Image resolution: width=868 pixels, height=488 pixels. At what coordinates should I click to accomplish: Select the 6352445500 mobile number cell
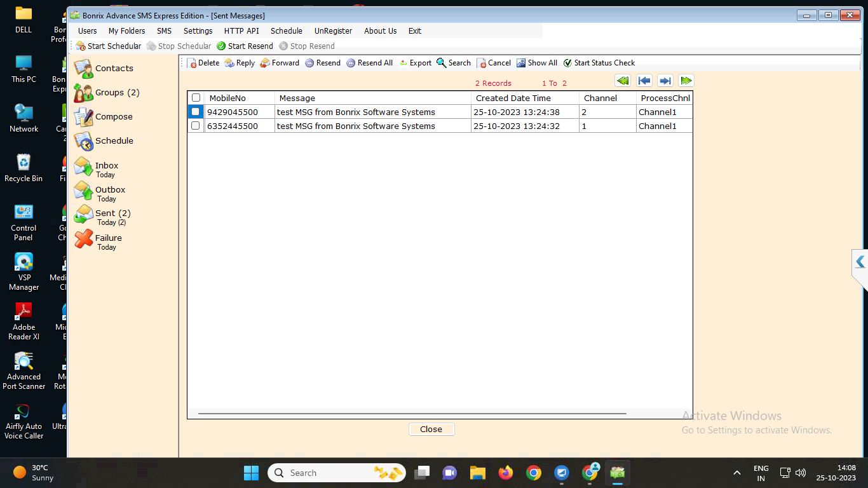240,126
